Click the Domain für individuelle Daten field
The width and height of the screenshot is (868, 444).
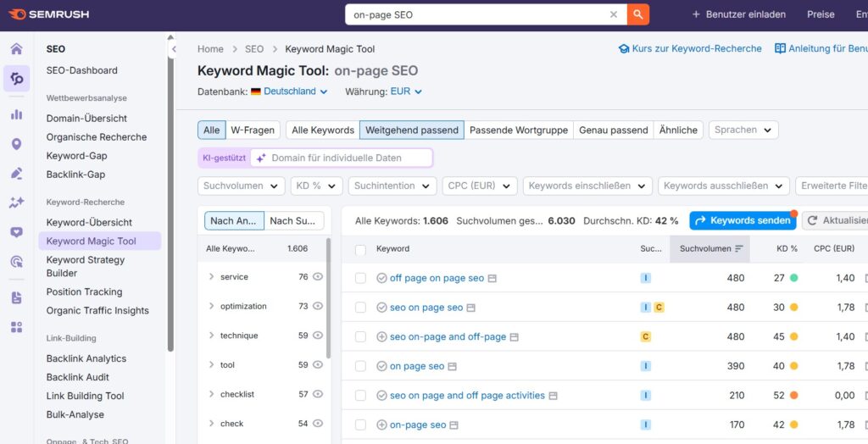(x=342, y=158)
